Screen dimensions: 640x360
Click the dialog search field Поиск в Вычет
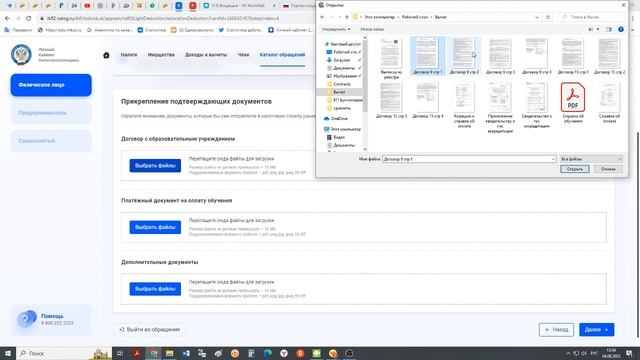click(x=591, y=17)
